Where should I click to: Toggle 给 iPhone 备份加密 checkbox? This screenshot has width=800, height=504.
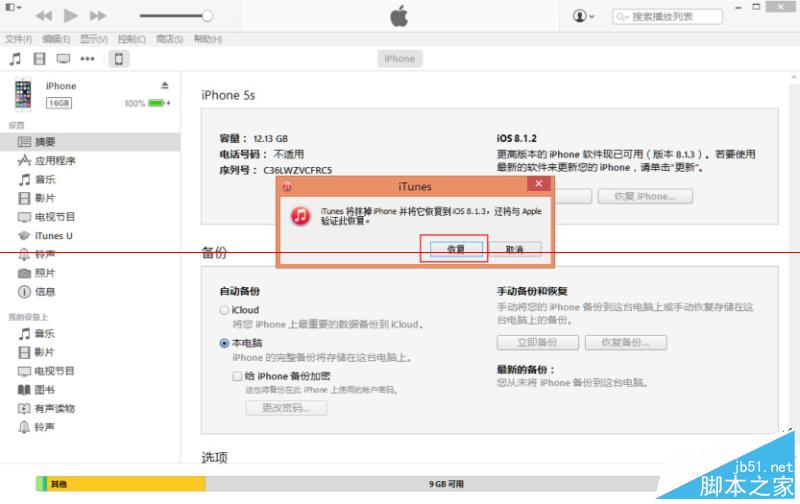pos(237,376)
